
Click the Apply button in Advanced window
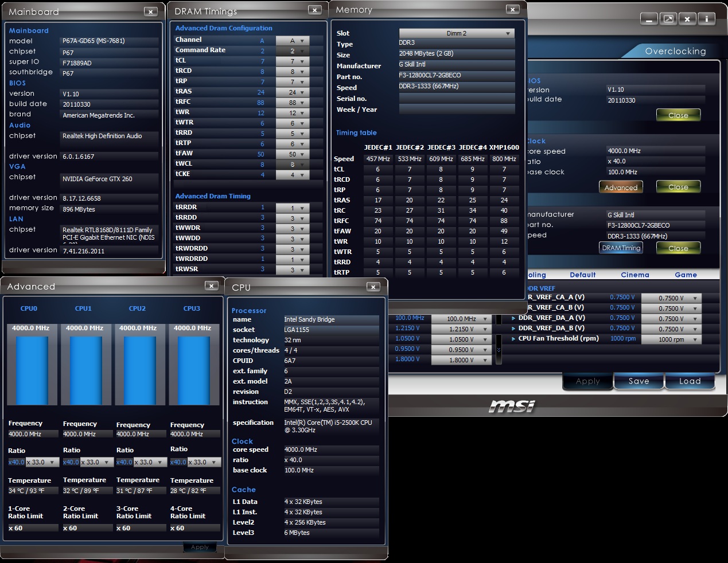click(200, 547)
